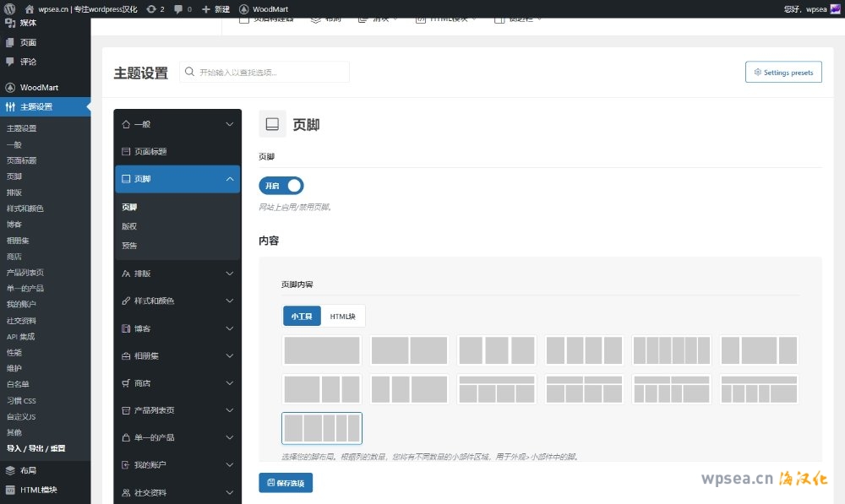Viewport: 845px width, 504px height.
Task: Focus the theme options search field
Action: (270, 73)
